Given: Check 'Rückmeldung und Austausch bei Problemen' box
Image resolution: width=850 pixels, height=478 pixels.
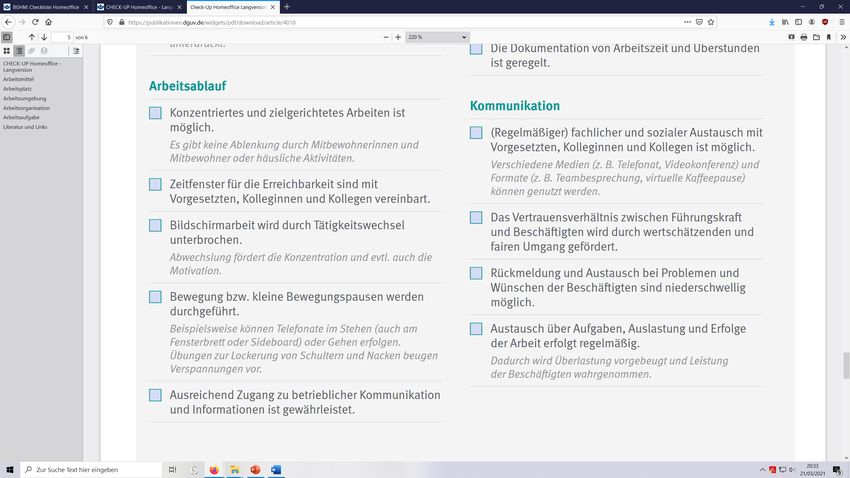Looking at the screenshot, I should (x=476, y=273).
